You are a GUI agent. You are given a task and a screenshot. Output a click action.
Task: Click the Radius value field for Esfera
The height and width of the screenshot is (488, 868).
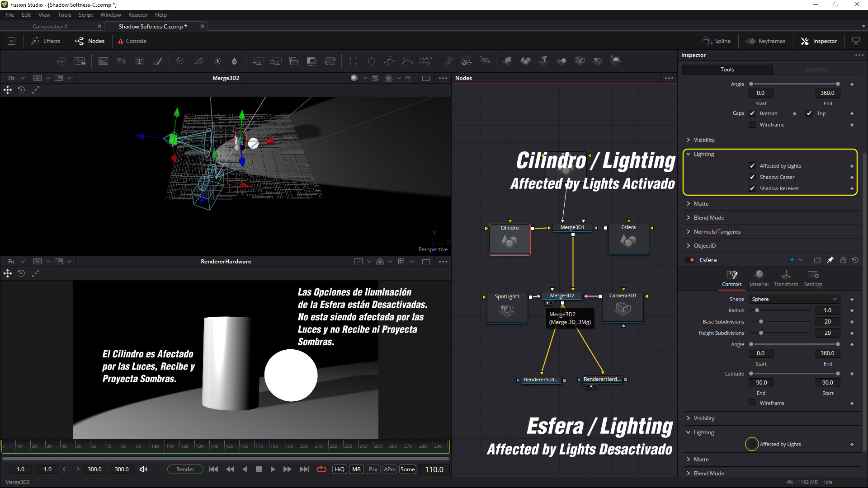point(827,310)
